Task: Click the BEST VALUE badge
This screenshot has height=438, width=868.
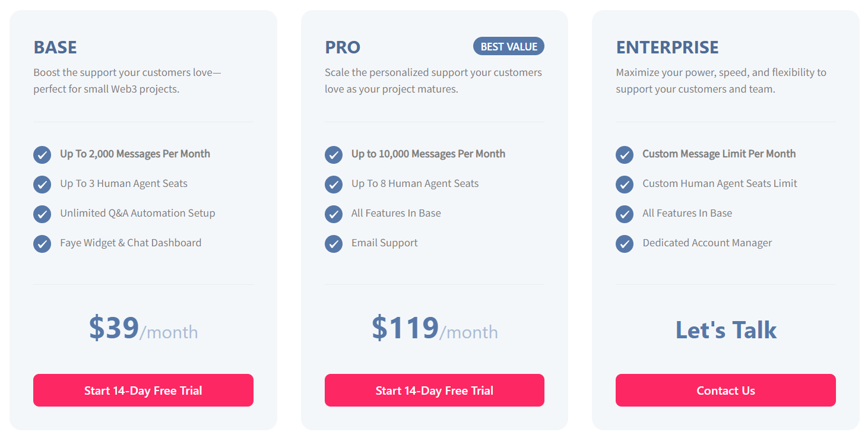Action: coord(509,46)
